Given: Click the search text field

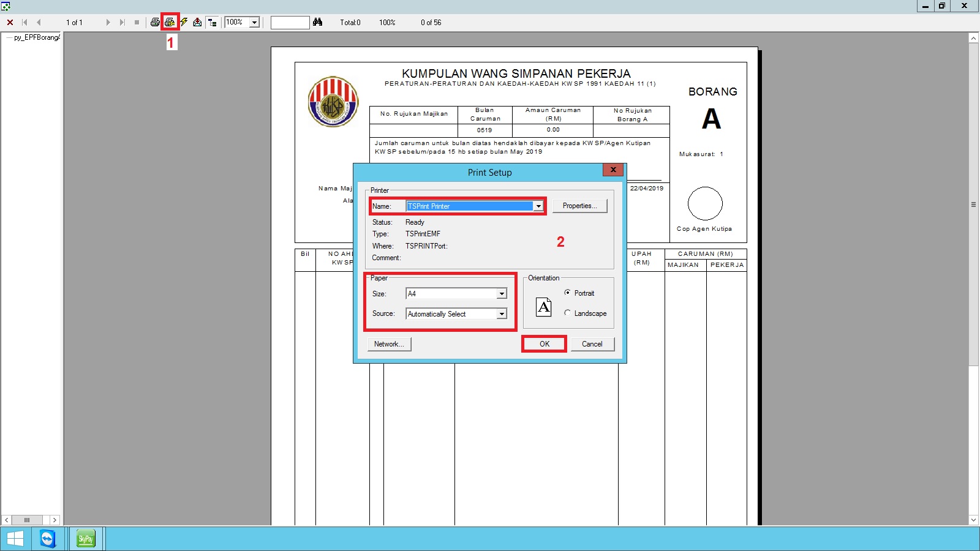Looking at the screenshot, I should tap(290, 22).
